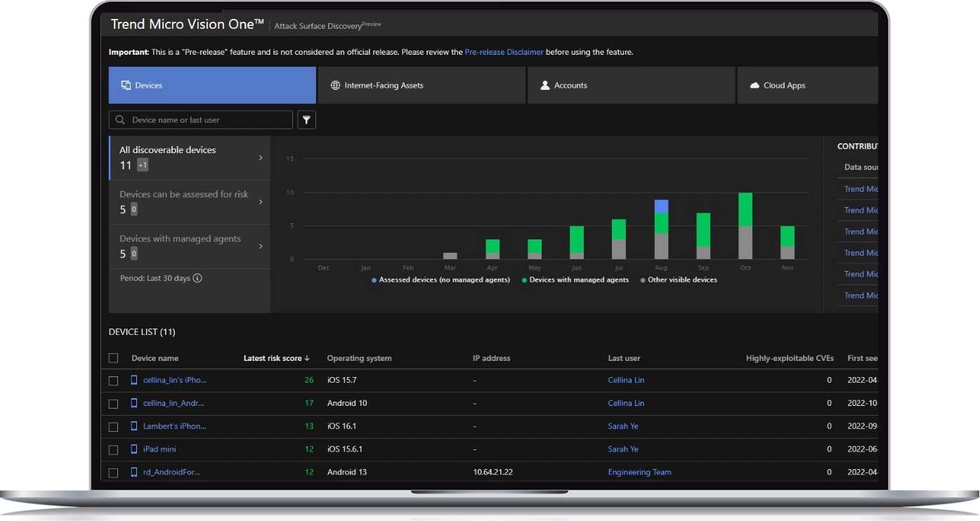Image resolution: width=980 pixels, height=521 pixels.
Task: Open Cellina Lin user in iOS 15.7 row
Action: (626, 380)
